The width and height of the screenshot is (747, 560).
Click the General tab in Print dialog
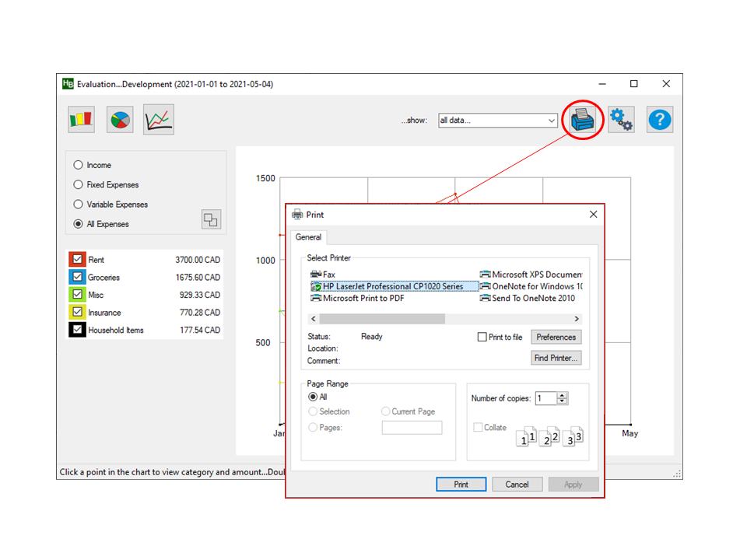click(x=309, y=237)
